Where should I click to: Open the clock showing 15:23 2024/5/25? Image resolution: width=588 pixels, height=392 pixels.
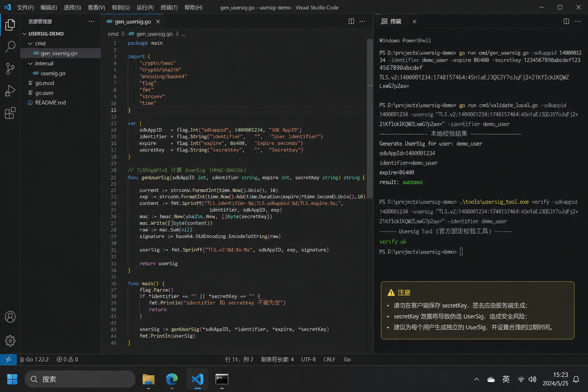555,379
